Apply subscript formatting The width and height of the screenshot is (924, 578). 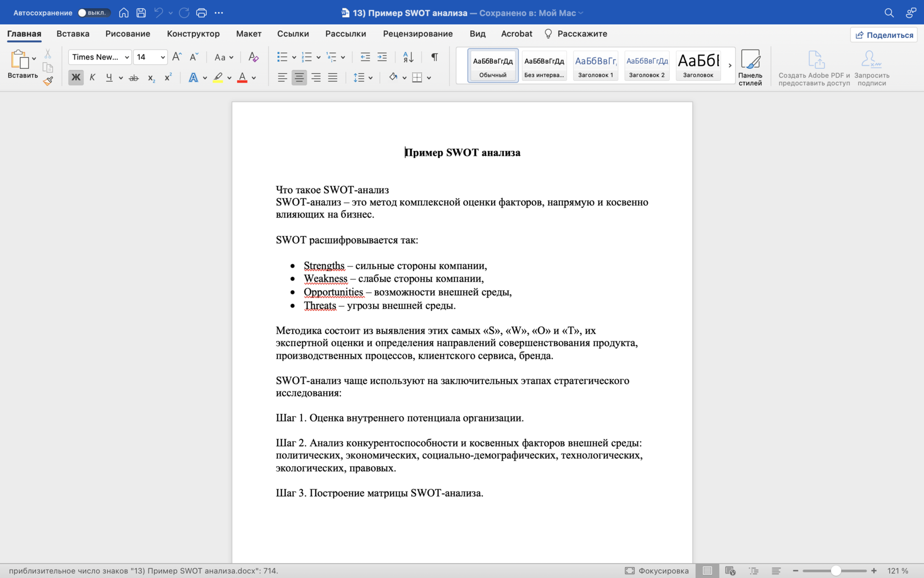coord(151,78)
